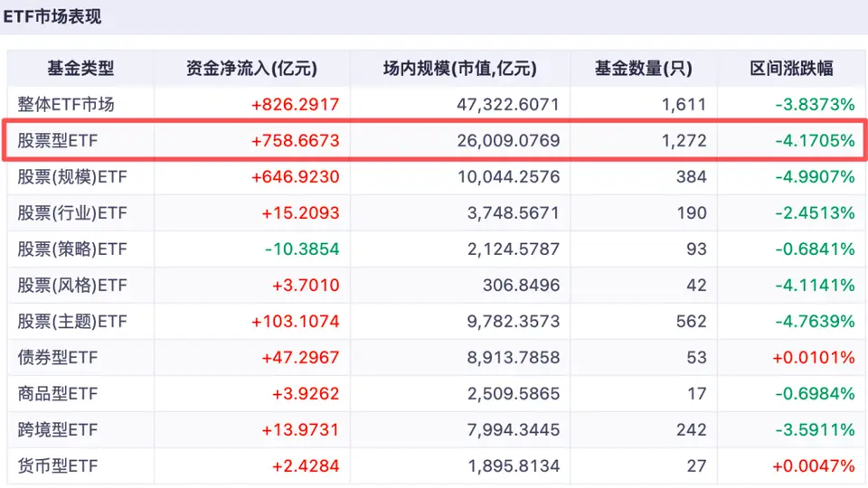Click net inflow value +2.4284

[305, 466]
